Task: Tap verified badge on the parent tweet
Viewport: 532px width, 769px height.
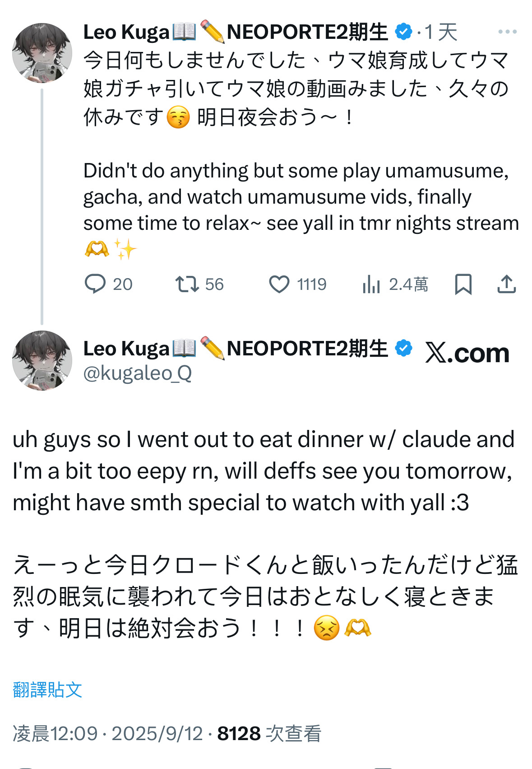Action: tap(403, 32)
